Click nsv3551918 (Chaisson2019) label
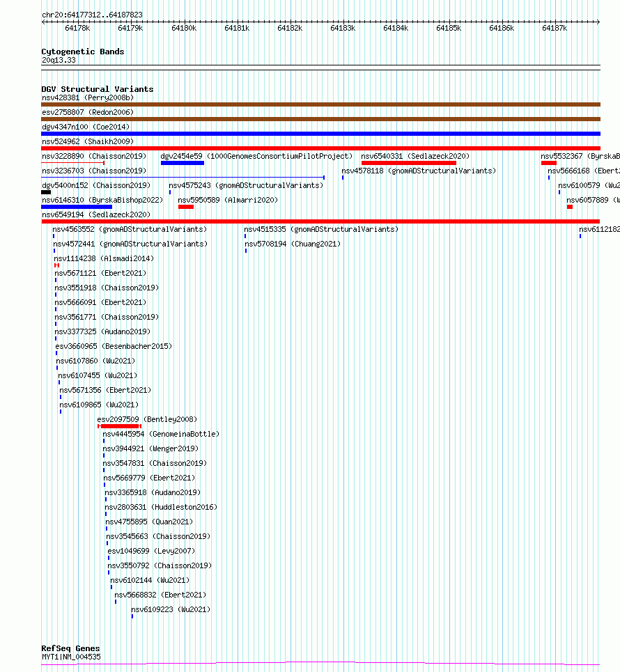Image resolution: width=620 pixels, height=672 pixels. (x=107, y=288)
